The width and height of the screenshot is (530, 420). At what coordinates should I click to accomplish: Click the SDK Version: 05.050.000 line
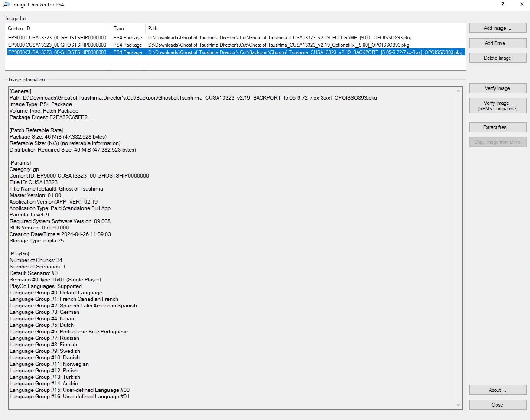(39, 228)
